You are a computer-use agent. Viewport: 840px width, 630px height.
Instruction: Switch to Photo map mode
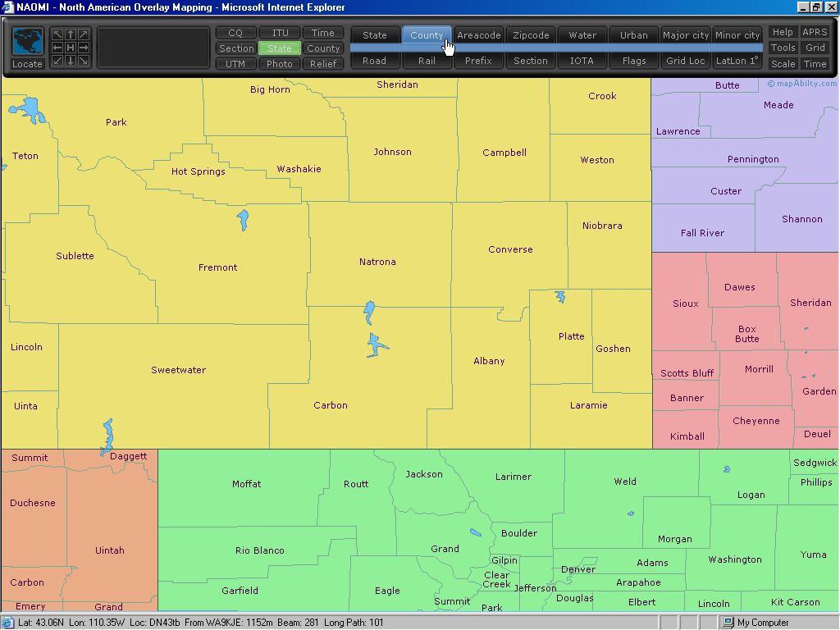coord(280,64)
